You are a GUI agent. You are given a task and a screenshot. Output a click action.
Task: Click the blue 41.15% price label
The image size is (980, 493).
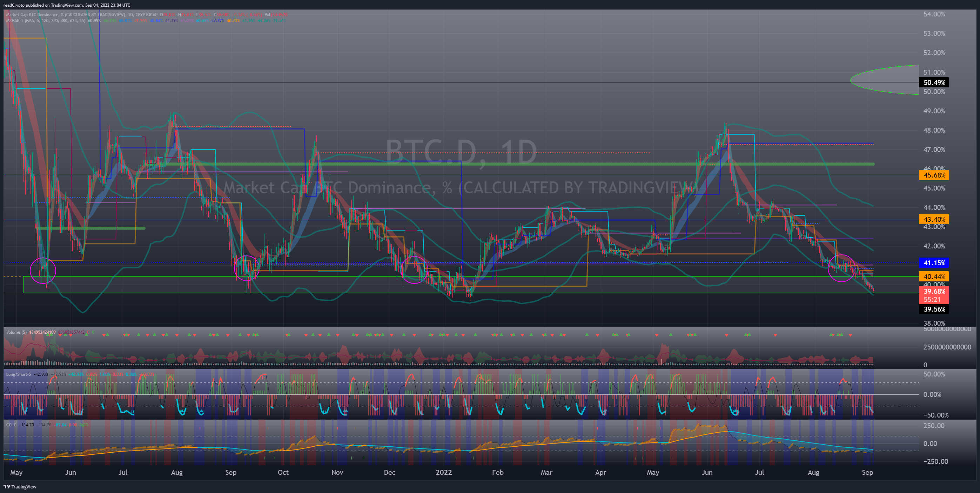coord(934,263)
